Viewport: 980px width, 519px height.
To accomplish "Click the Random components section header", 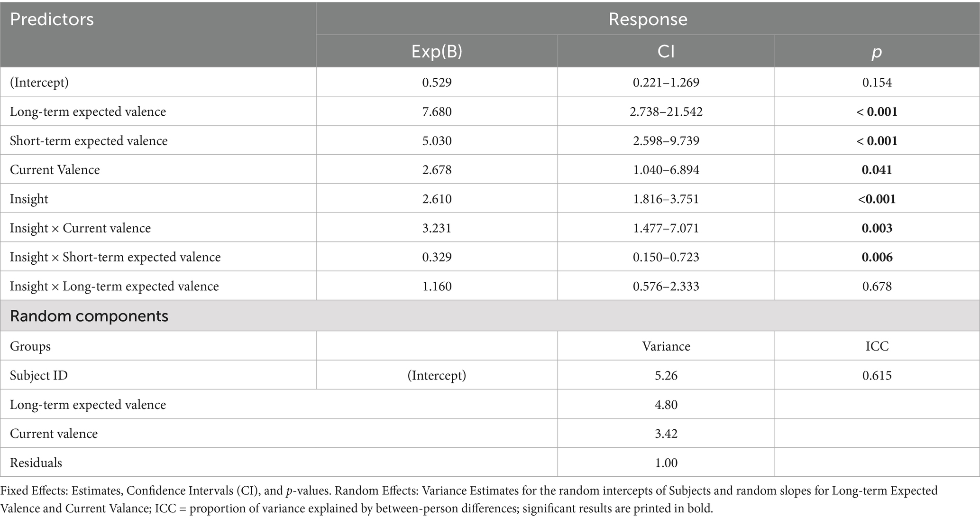I will [x=89, y=316].
